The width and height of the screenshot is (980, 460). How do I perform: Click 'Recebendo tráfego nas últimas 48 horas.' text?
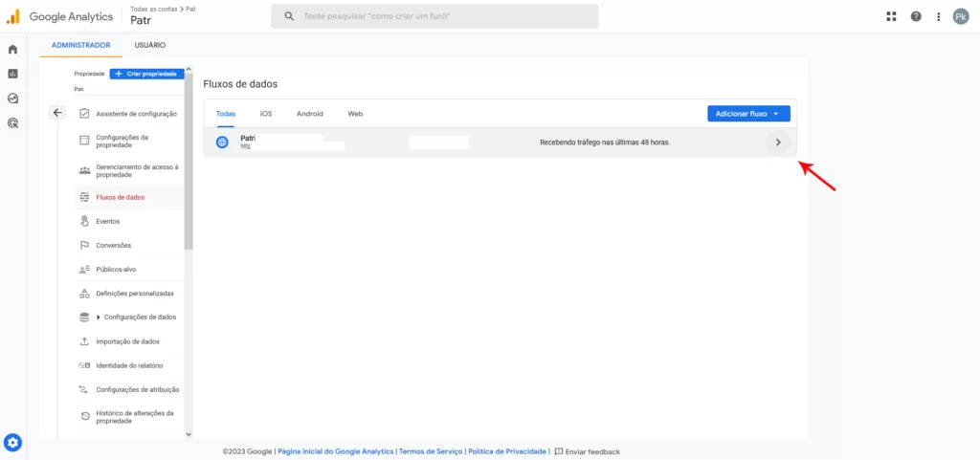pyautogui.click(x=605, y=142)
